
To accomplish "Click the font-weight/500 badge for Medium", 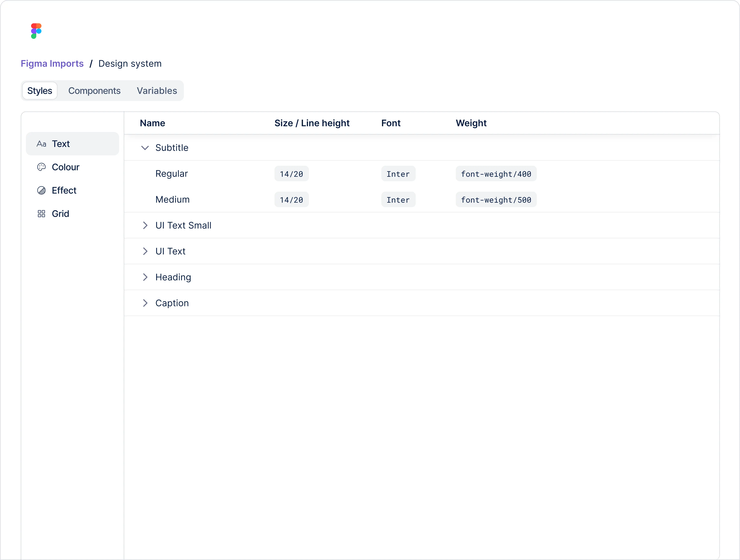I will coord(496,200).
